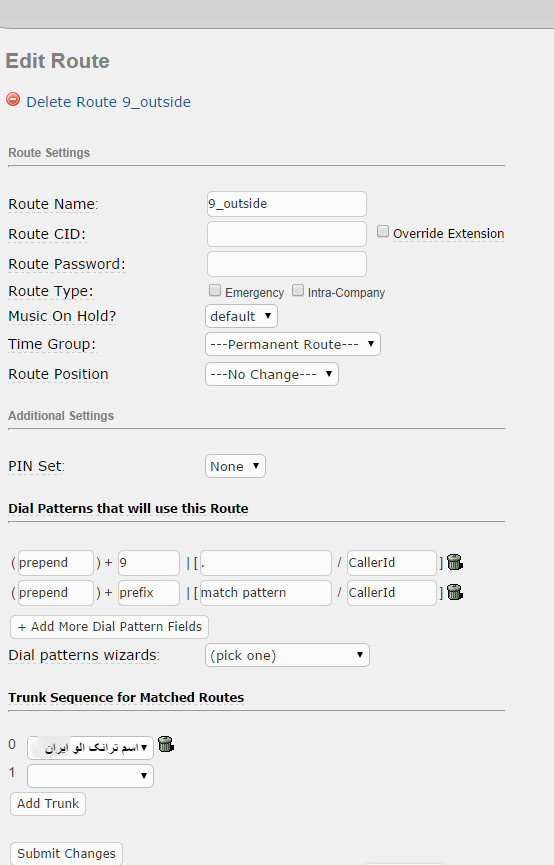Click the red delete route icon

(13, 100)
